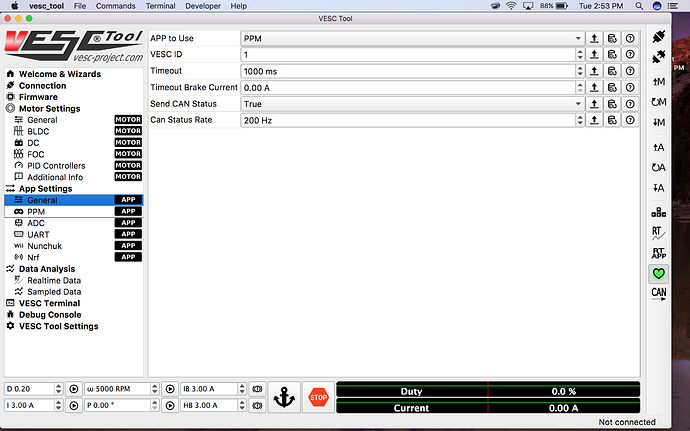Click the help icon for VESC ID
Viewport: 690px width, 431px height.
click(x=630, y=55)
